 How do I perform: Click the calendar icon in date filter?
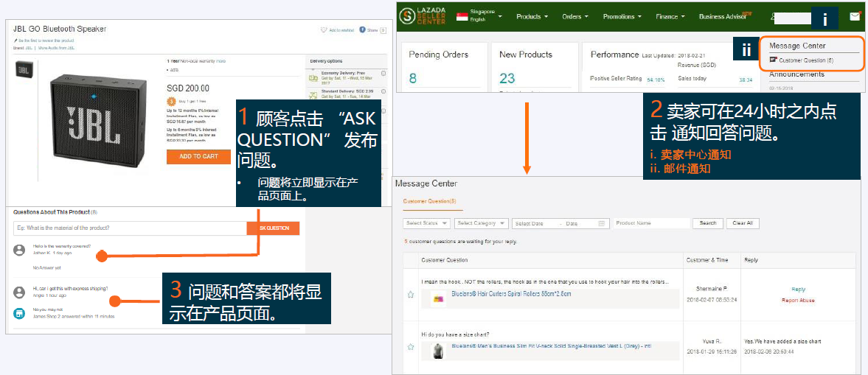601,223
